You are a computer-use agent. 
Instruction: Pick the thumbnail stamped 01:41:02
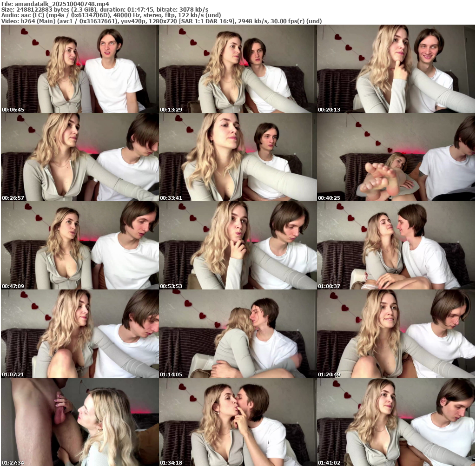click(x=396, y=422)
